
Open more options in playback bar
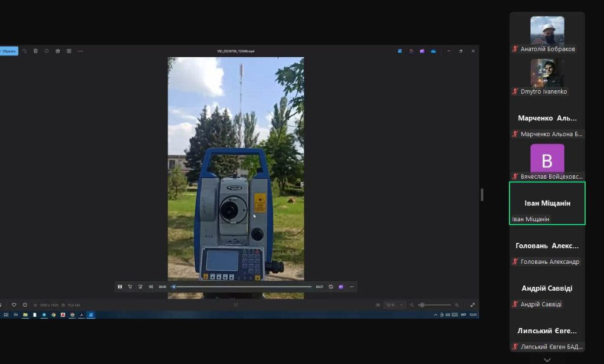click(x=352, y=287)
